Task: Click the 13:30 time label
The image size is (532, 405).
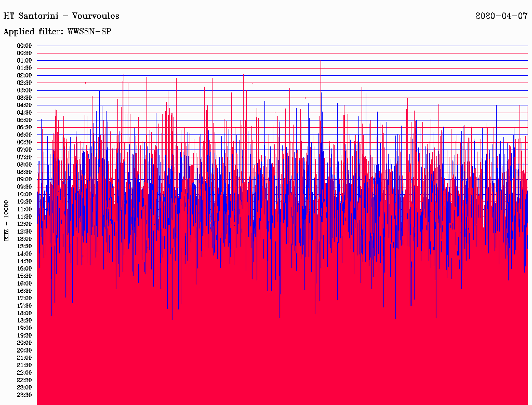Action: point(24,246)
